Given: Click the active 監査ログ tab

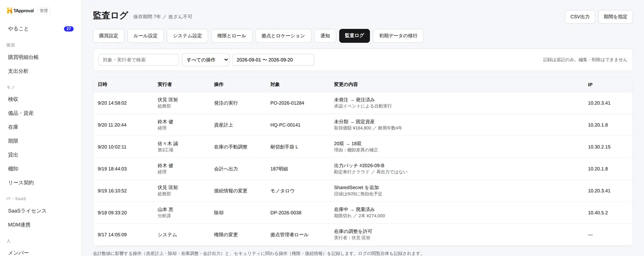Looking at the screenshot, I should (x=354, y=36).
